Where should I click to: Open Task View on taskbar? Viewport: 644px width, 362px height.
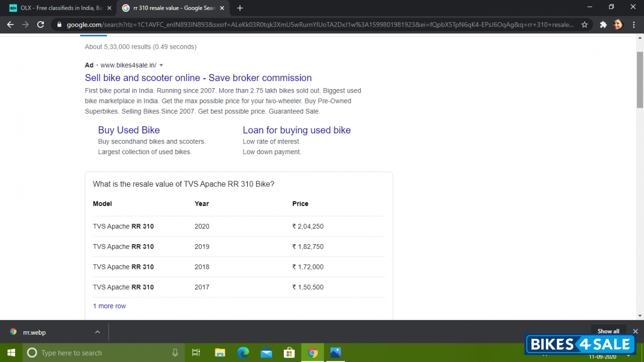[x=196, y=352]
